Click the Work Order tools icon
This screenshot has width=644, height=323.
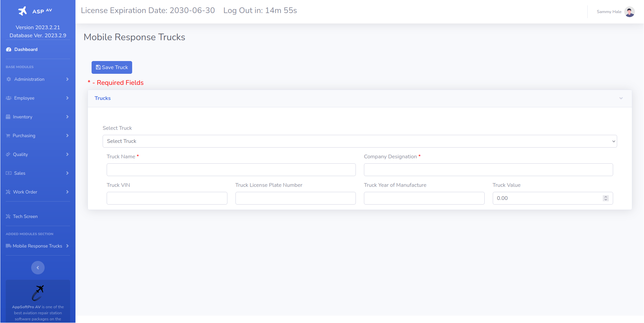(8, 192)
